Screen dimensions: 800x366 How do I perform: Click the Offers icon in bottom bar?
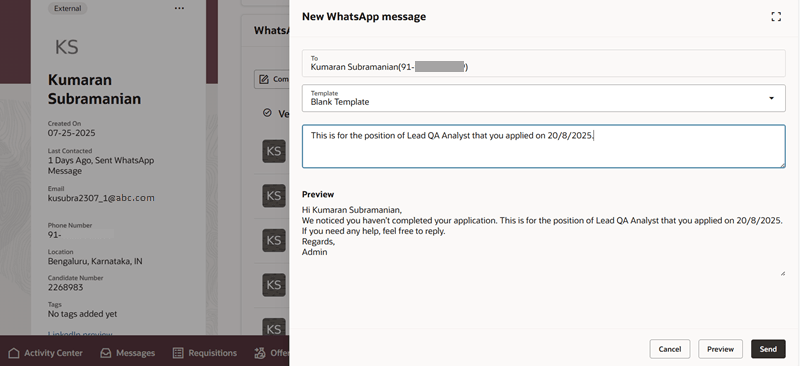click(260, 353)
